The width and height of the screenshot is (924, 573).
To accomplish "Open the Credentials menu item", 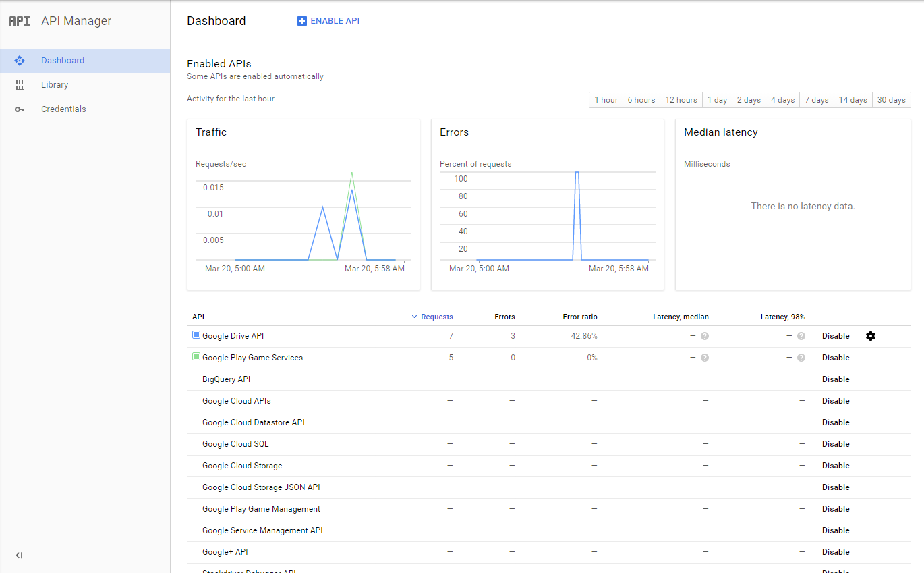I will (85, 109).
